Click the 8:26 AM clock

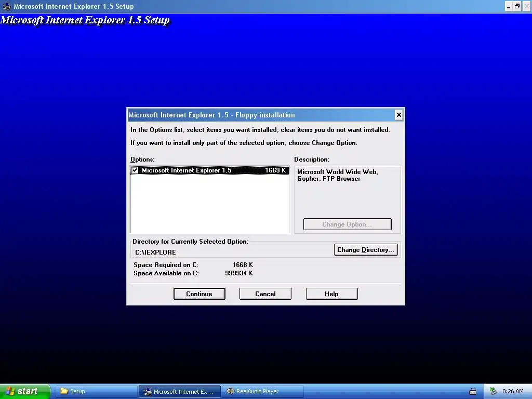click(x=513, y=391)
